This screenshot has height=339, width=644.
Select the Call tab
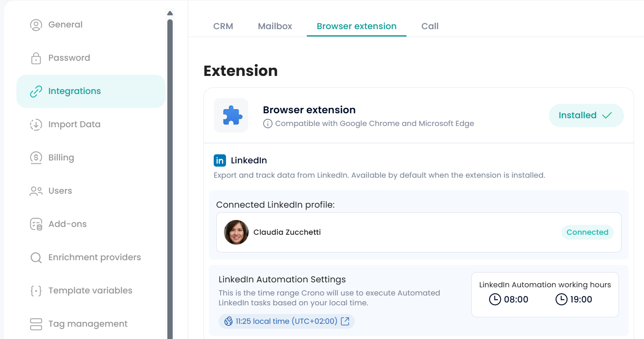(430, 26)
